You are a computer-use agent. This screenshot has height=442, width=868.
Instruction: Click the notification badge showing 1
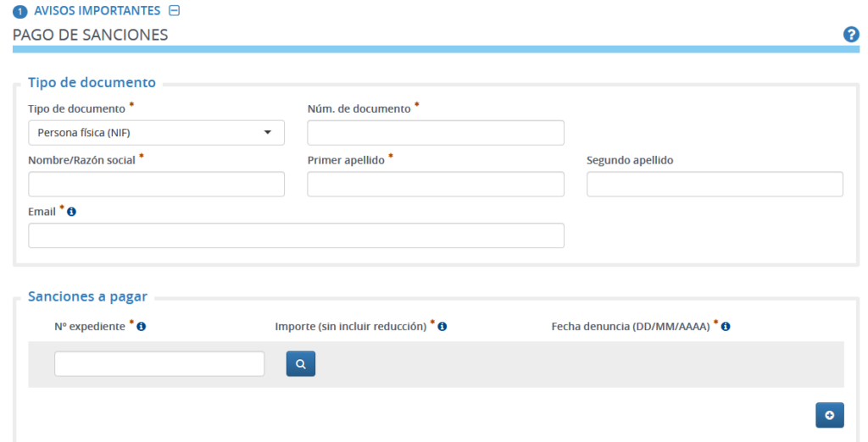tap(19, 12)
